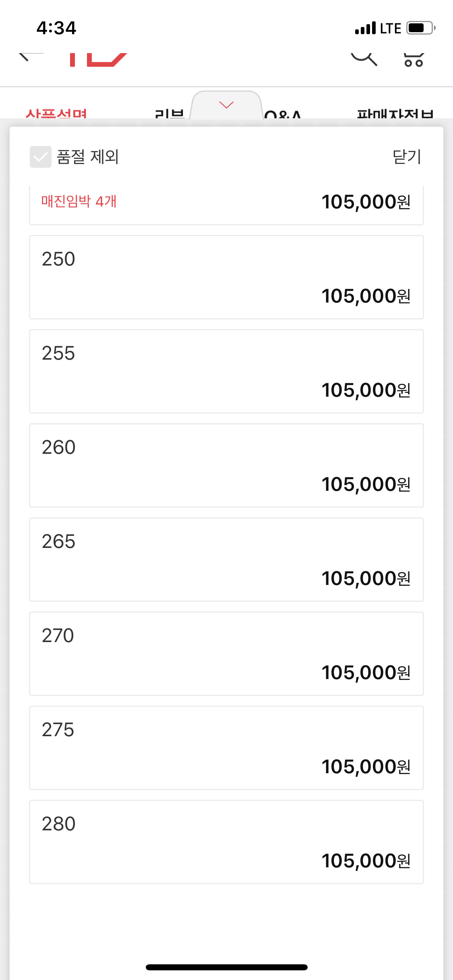Choose size 270 option
453x980 pixels.
[x=226, y=654]
